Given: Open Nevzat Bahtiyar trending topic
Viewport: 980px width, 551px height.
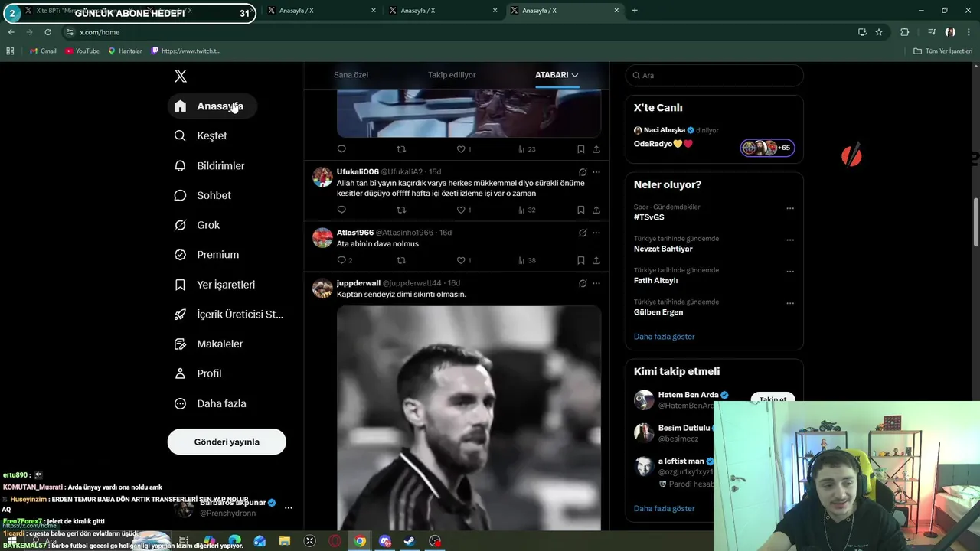Looking at the screenshot, I should 663,249.
